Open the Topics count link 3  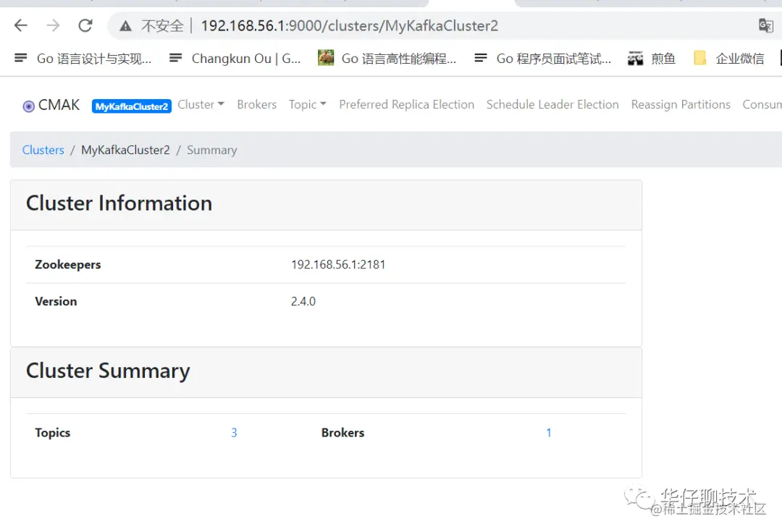[x=234, y=433]
